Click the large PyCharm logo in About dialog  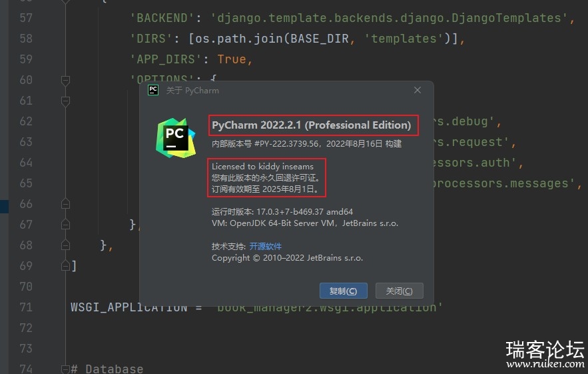[x=176, y=138]
